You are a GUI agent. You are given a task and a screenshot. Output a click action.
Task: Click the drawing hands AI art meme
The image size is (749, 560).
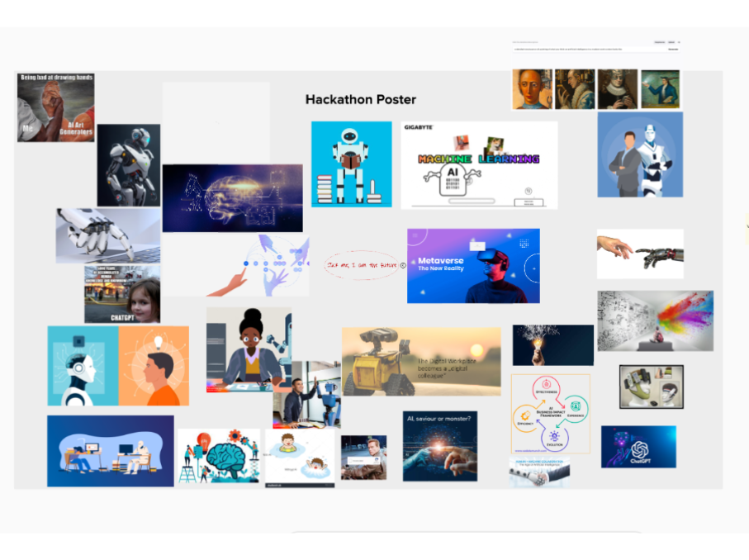56,107
